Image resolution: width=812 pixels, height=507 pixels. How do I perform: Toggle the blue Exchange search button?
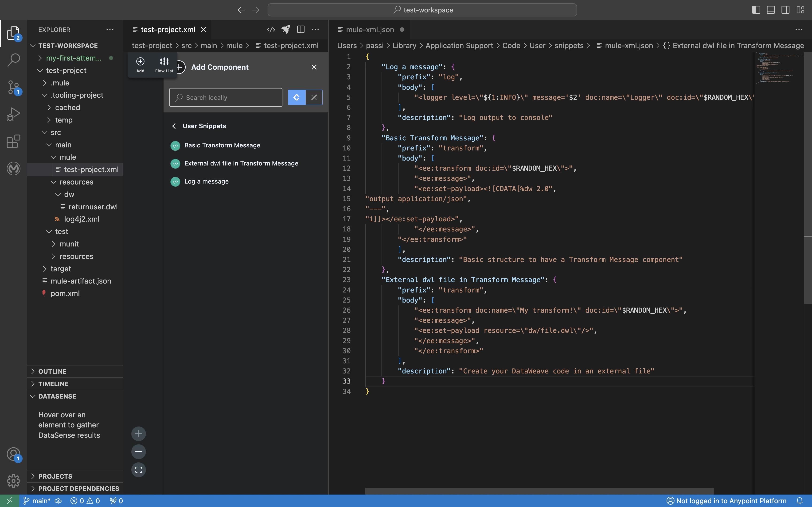(297, 97)
